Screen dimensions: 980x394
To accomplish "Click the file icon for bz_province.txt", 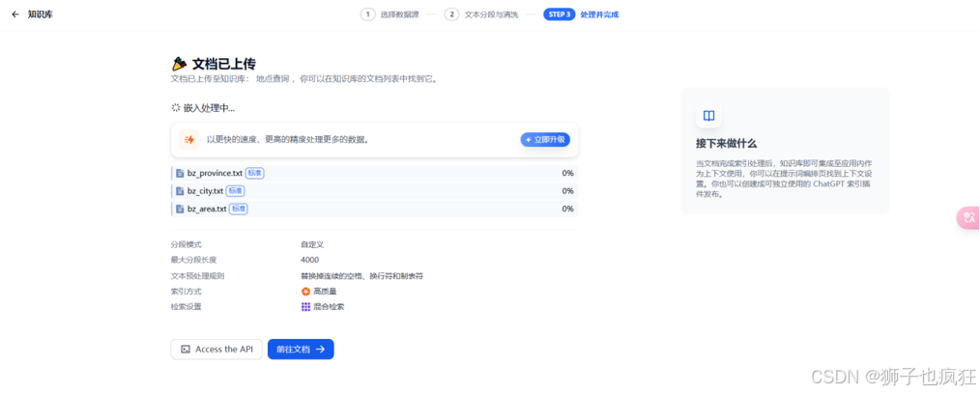I will pyautogui.click(x=180, y=173).
